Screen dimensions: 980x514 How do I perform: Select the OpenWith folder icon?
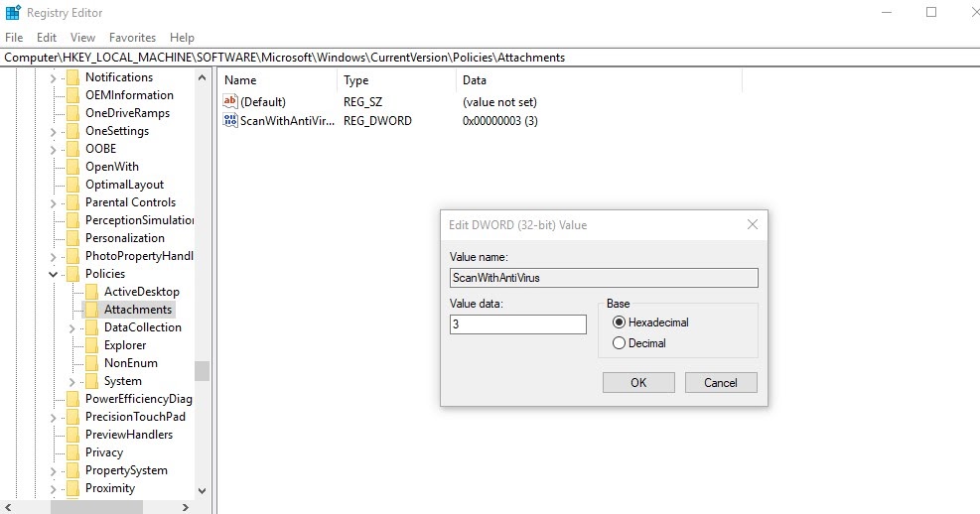tap(73, 167)
